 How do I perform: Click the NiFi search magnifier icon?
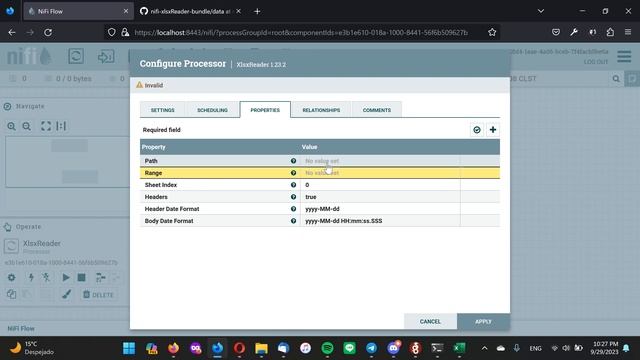click(x=616, y=78)
